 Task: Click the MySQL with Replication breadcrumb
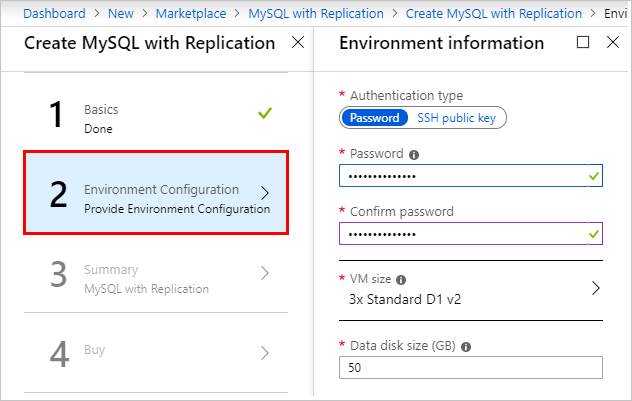click(315, 14)
